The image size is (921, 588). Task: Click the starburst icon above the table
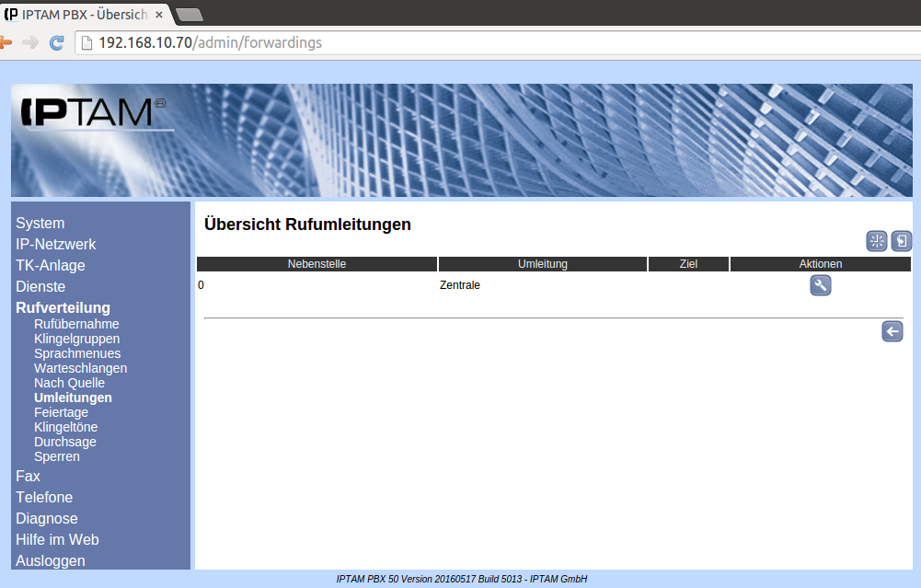[877, 241]
